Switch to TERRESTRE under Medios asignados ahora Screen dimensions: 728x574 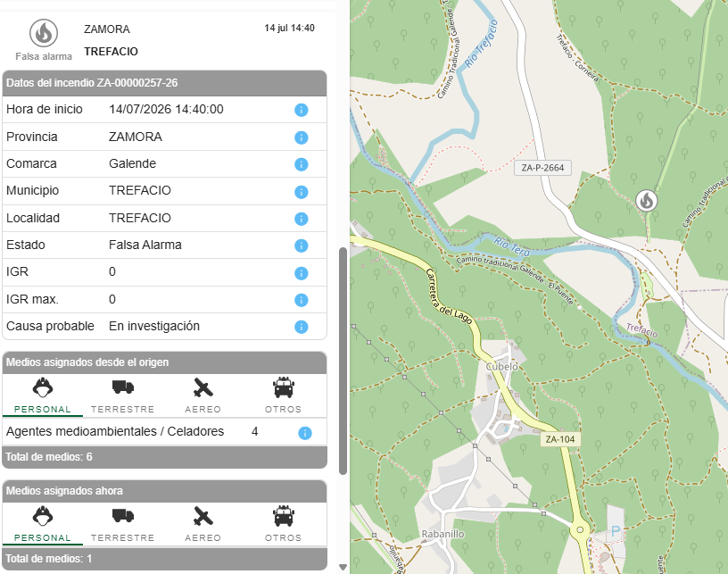click(122, 524)
